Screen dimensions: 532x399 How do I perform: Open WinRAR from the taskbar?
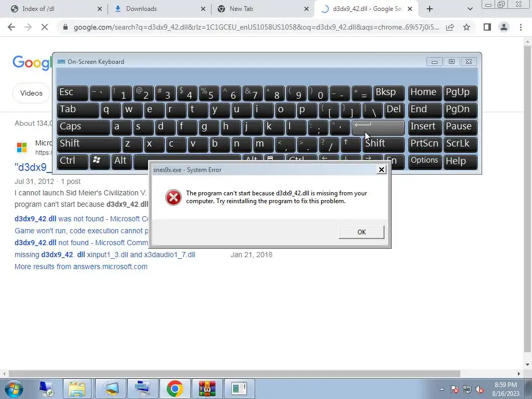[x=207, y=389]
